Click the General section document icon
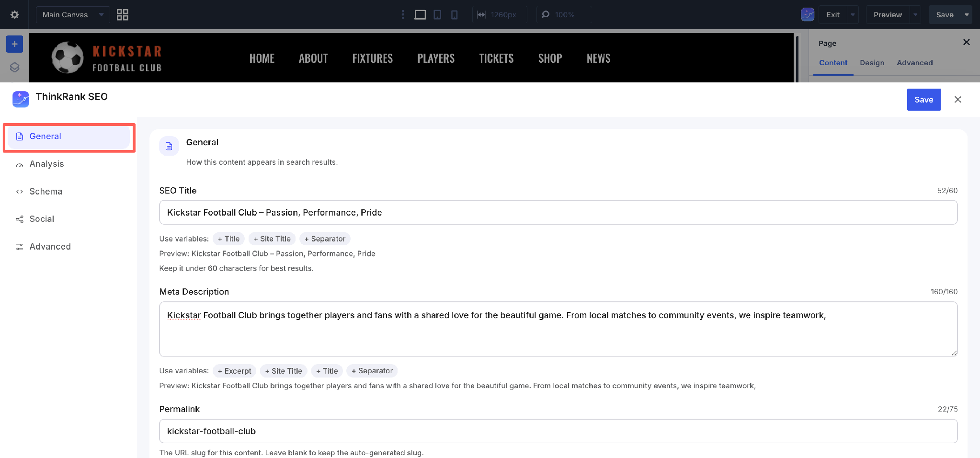This screenshot has height=458, width=980. (x=169, y=146)
